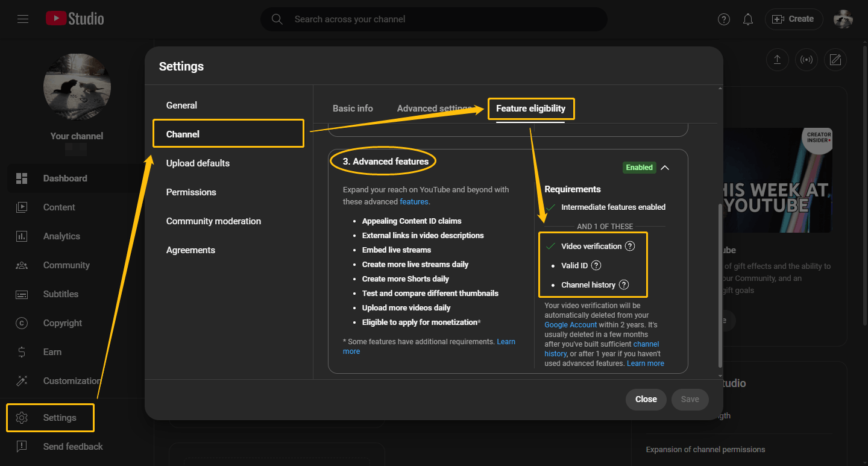Screen dimensions: 868x466
Task: Switch to the Advanced settings tab
Action: (x=434, y=109)
